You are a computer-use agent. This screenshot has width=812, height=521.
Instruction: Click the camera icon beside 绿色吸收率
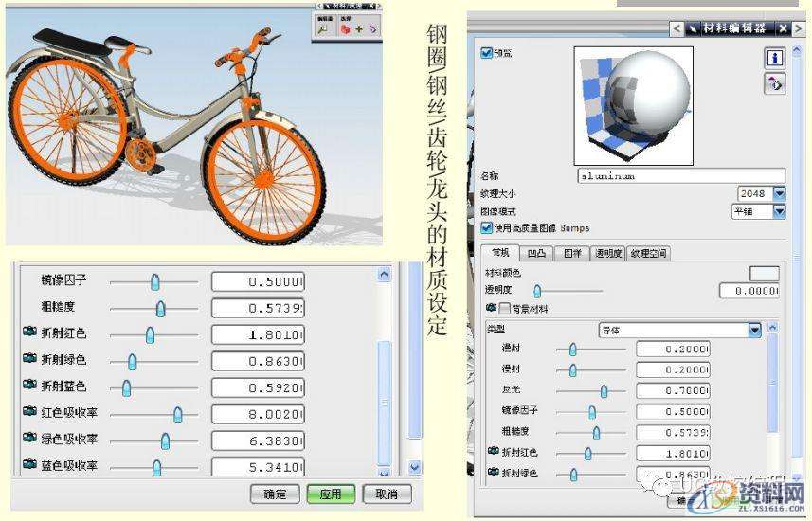coord(29,440)
